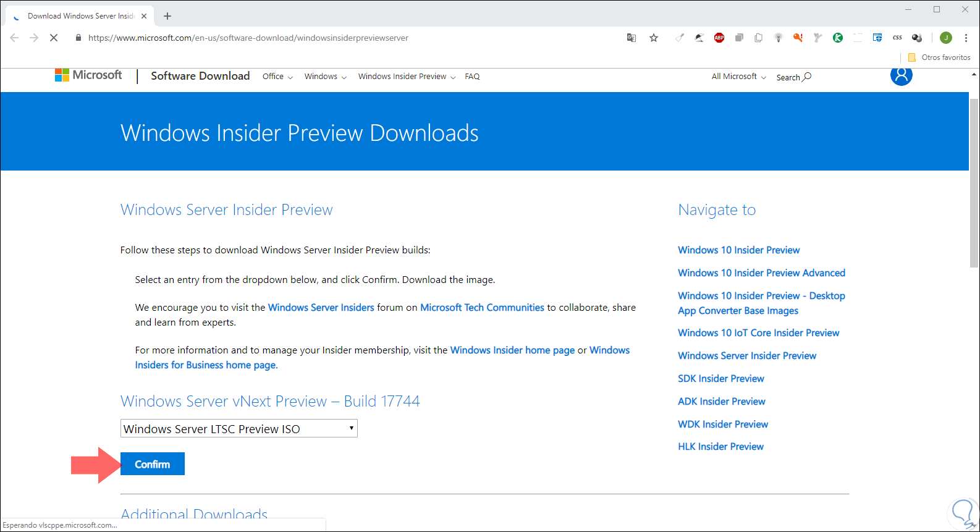Open the Otros favoritos bookmarks folder
Viewport: 980px width, 532px height.
(939, 57)
